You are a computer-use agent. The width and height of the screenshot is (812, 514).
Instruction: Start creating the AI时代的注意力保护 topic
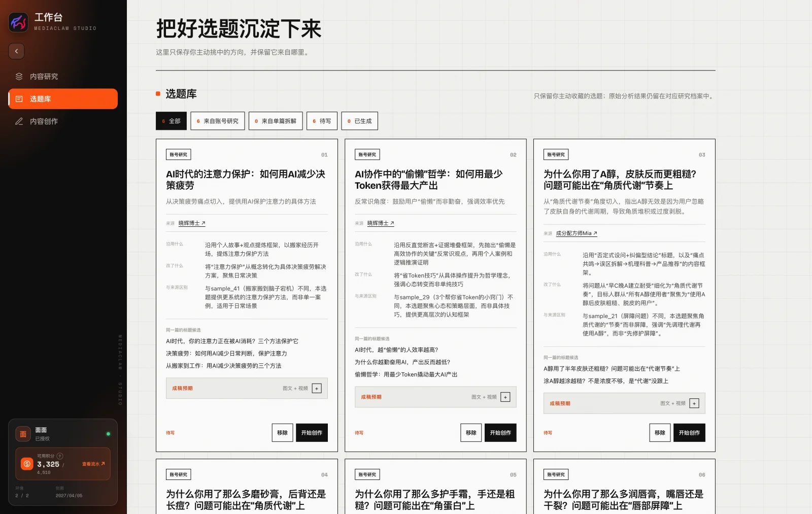(x=312, y=433)
